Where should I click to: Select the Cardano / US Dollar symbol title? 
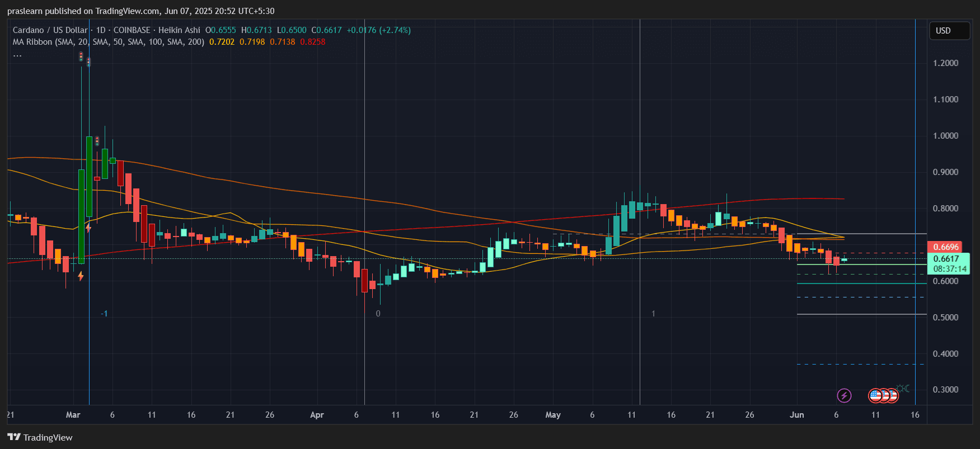[50, 30]
